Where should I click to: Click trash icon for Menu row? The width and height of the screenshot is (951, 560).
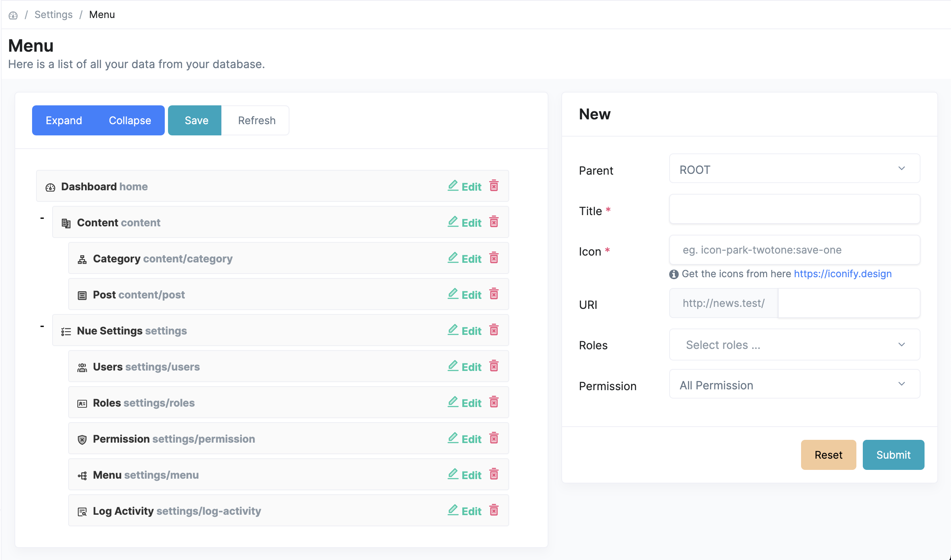point(494,474)
